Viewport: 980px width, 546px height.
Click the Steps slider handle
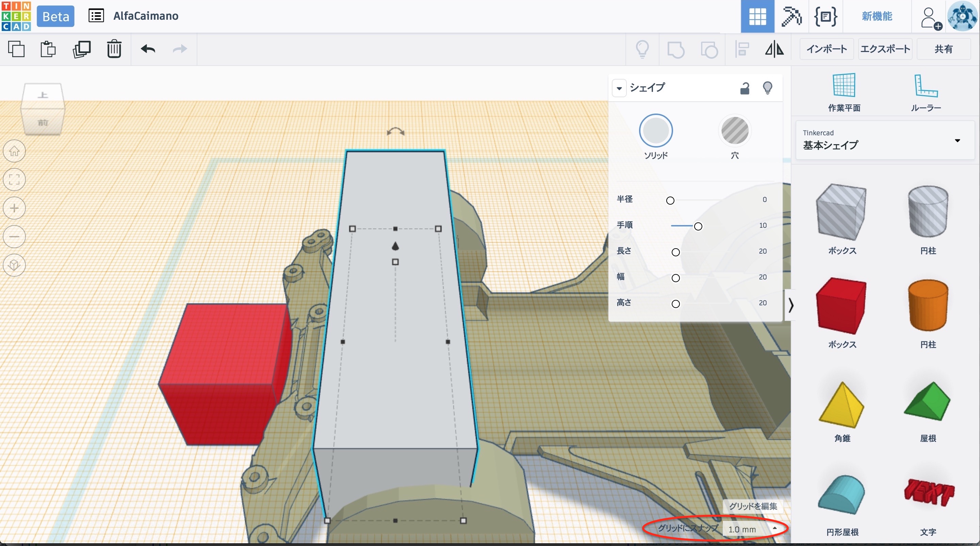point(698,226)
